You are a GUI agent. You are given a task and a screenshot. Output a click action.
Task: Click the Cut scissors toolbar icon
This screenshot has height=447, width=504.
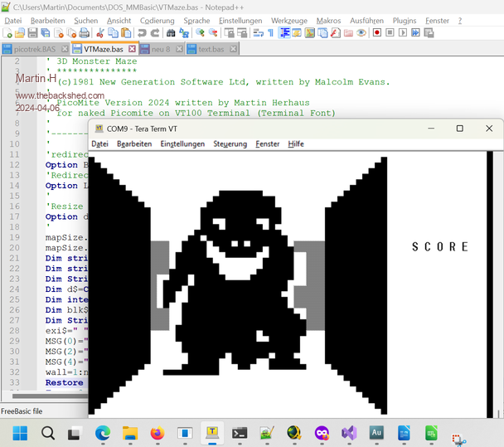tap(99, 33)
